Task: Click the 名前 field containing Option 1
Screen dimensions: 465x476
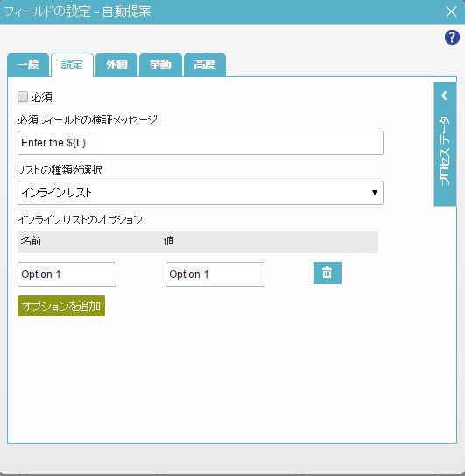Action: point(67,274)
